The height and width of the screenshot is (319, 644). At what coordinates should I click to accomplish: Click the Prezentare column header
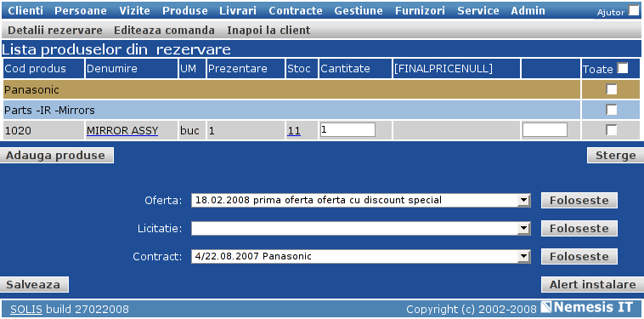pos(246,68)
